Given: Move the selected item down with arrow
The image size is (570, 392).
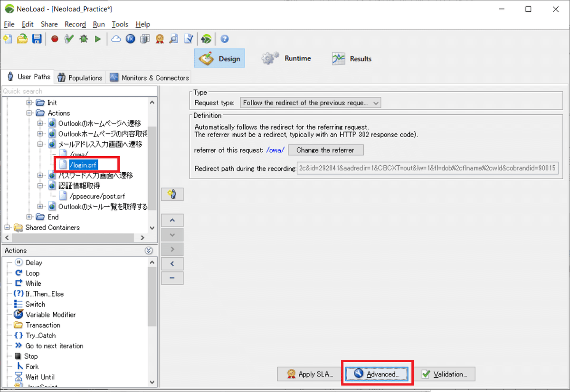Looking at the screenshot, I should [x=172, y=234].
